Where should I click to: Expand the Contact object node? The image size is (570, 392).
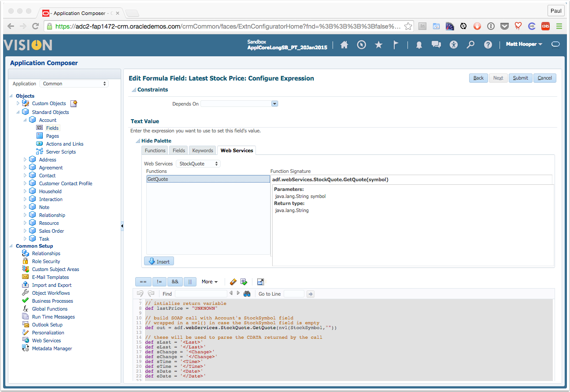(25, 176)
